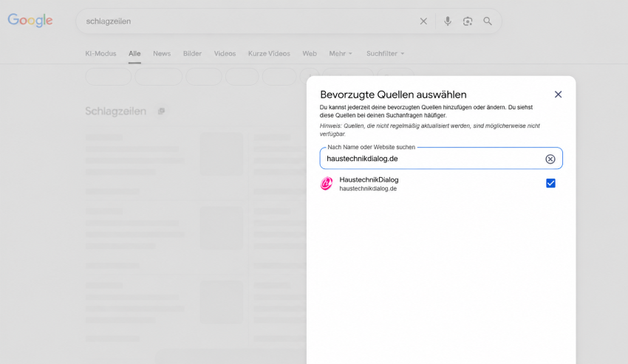Viewport: 628px width, 364px height.
Task: Click Bevorzugte Quellen auswählen title
Action: point(393,95)
